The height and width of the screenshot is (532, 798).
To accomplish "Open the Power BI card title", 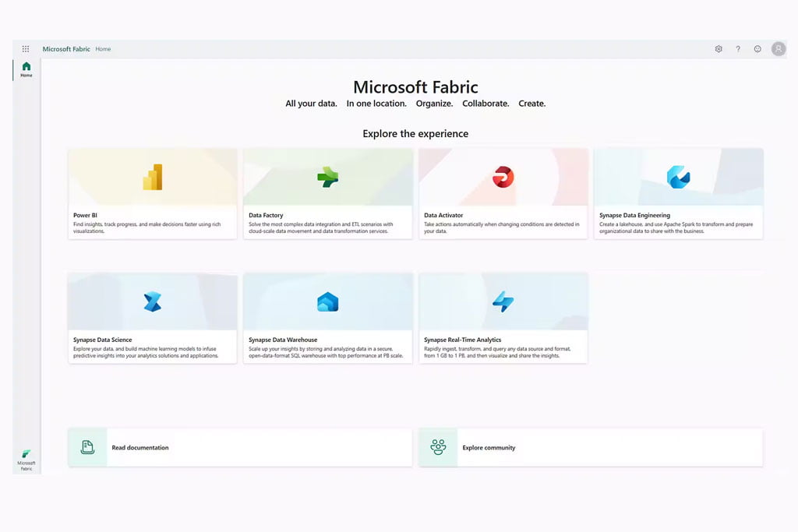I will coord(85,215).
